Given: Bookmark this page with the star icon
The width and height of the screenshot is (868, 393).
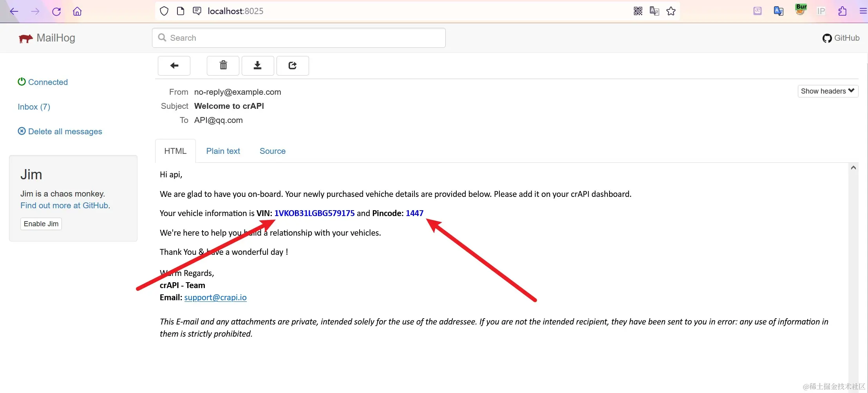Looking at the screenshot, I should point(671,11).
